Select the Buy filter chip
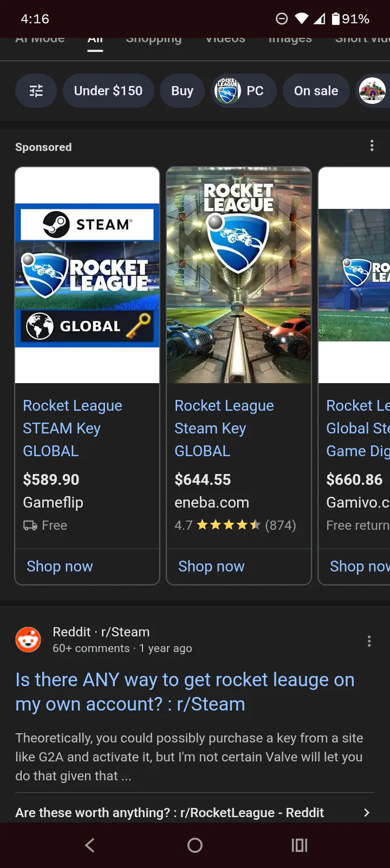 coord(182,91)
